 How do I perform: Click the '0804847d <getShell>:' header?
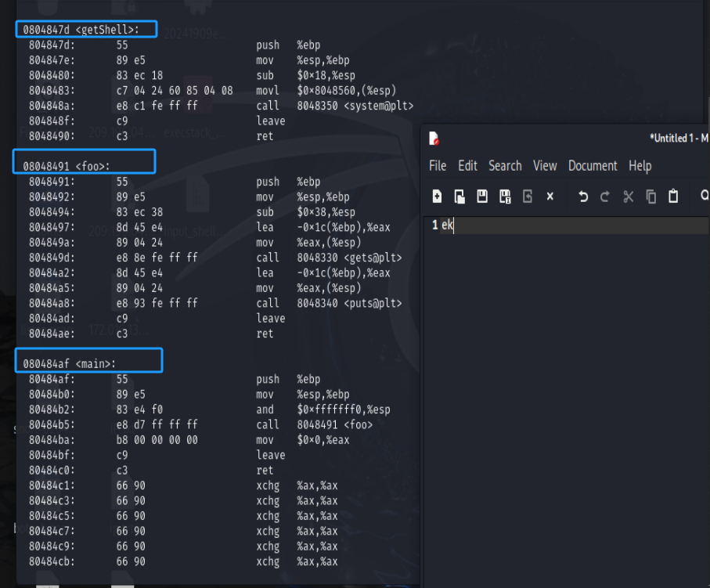tap(81, 30)
